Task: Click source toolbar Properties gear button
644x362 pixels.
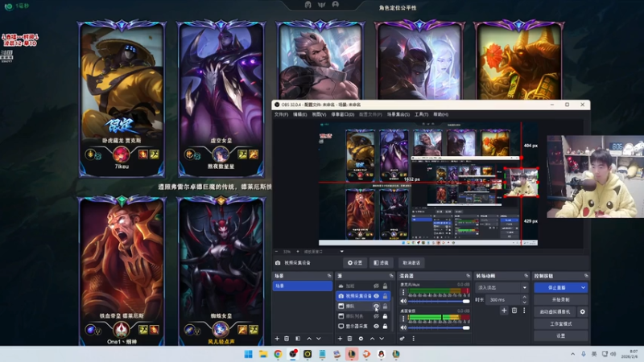Action: [355, 263]
